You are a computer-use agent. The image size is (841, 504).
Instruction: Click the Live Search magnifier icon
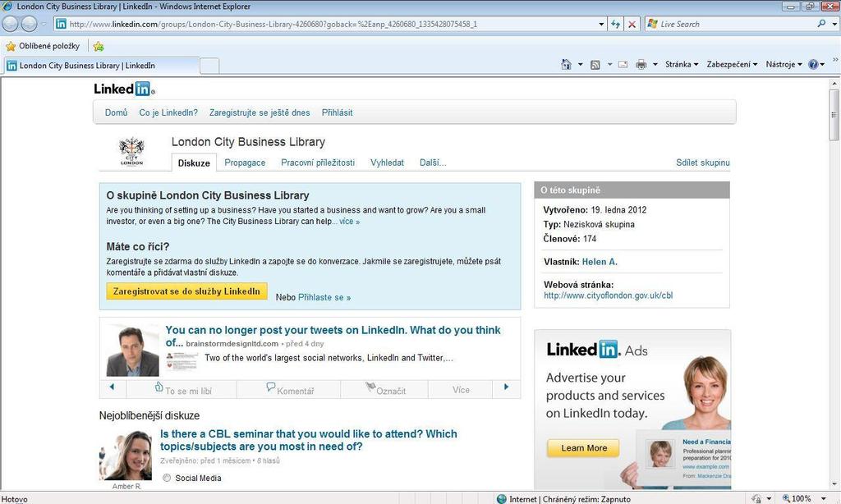[821, 24]
